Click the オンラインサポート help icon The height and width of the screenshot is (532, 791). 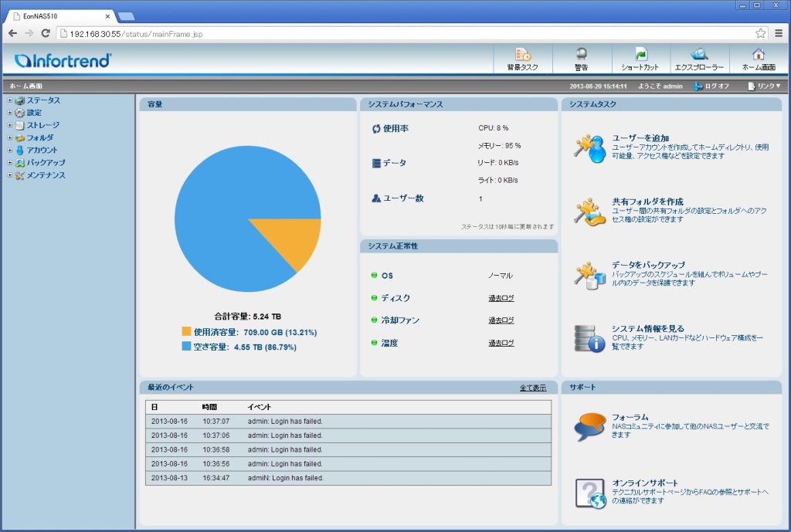coord(589,493)
